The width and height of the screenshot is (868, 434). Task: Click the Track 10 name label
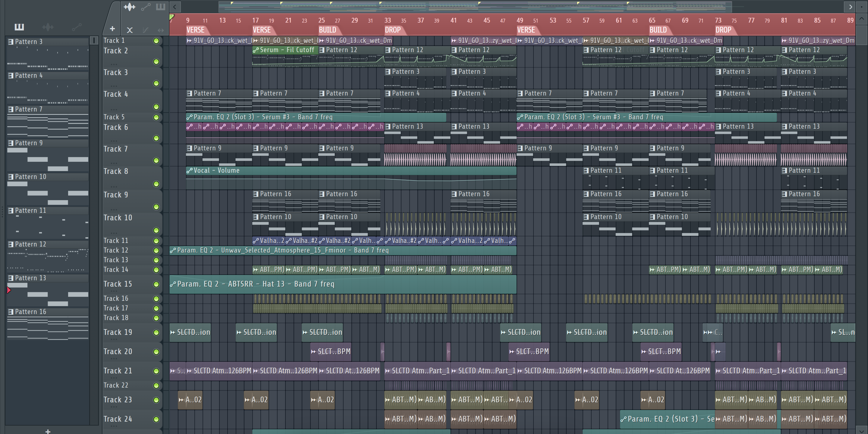tap(118, 218)
